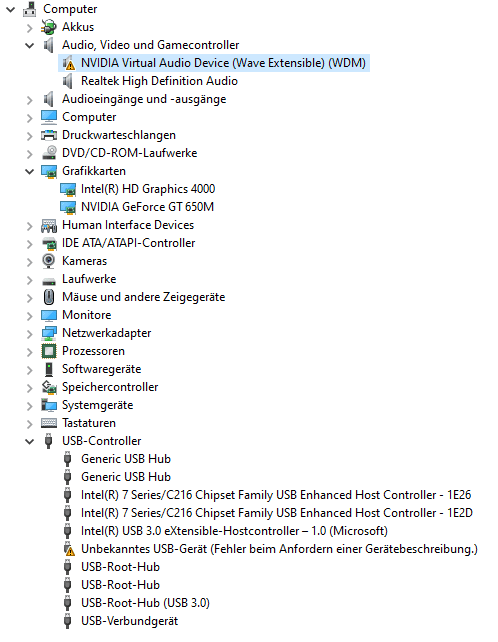Select Intel(R) HD Graphics 4000 device
498x642 pixels.
point(148,189)
